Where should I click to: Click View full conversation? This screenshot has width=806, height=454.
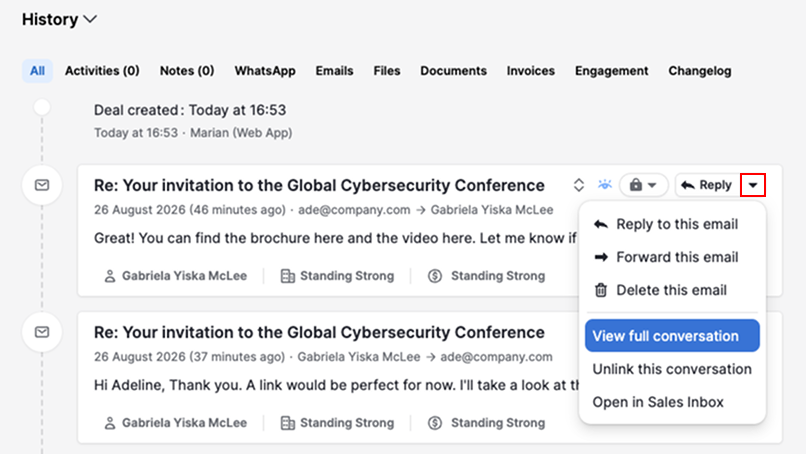tap(672, 336)
